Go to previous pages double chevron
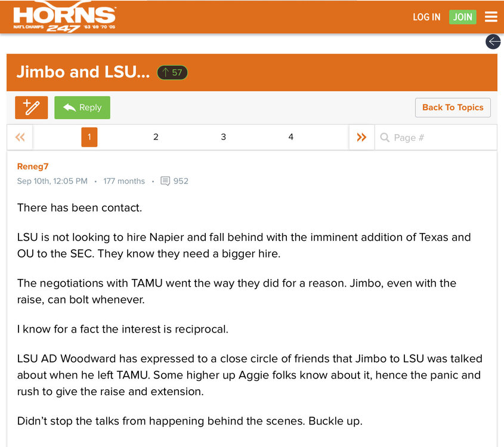The width and height of the screenshot is (504, 447). pos(20,137)
